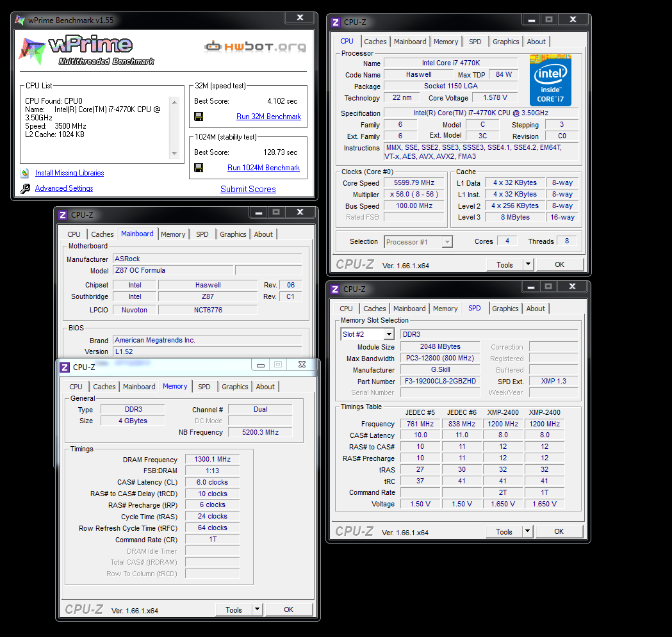This screenshot has height=637, width=672.
Task: Click the CPU List scroll down arrow
Action: tap(174, 154)
